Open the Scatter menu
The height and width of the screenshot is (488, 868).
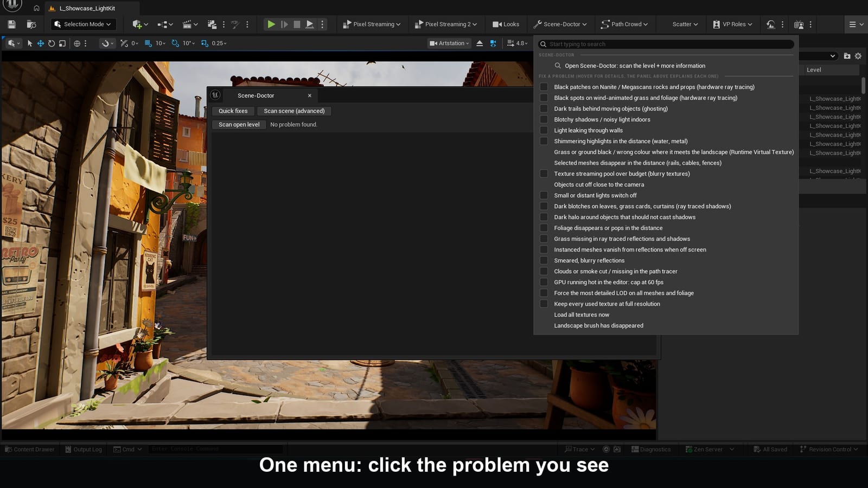[x=685, y=24]
